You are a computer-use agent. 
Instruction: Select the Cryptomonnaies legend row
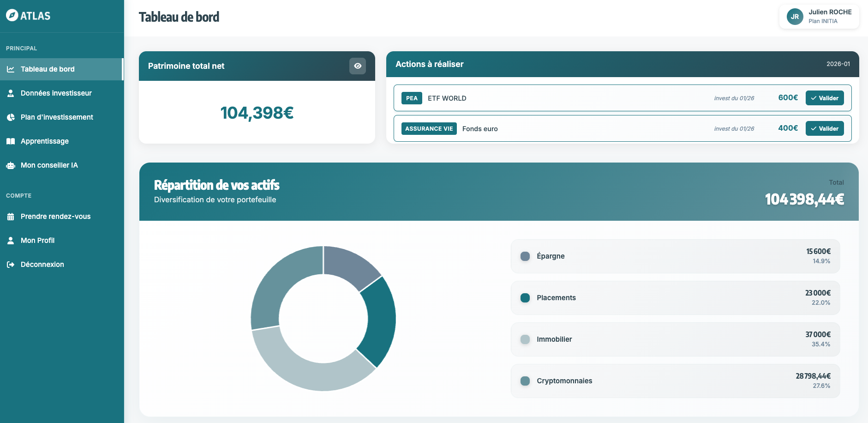(x=675, y=381)
